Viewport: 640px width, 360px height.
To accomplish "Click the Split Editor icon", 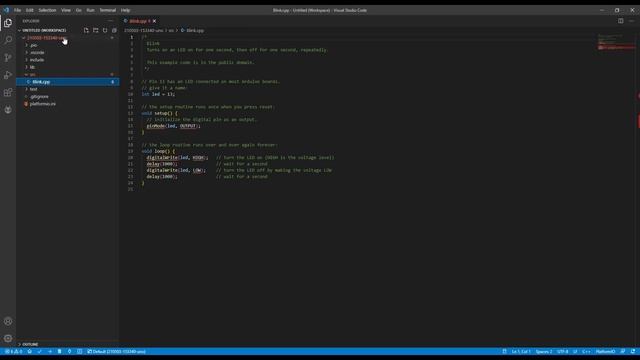I will pyautogui.click(x=620, y=21).
